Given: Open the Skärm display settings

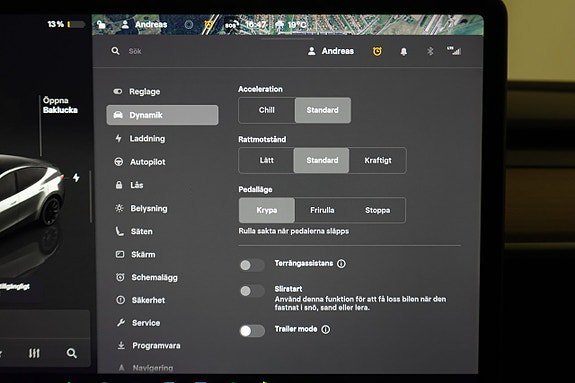Looking at the screenshot, I should (135, 254).
